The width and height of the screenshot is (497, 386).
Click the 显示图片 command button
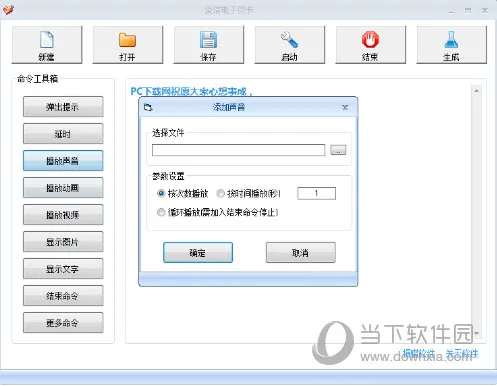[63, 242]
